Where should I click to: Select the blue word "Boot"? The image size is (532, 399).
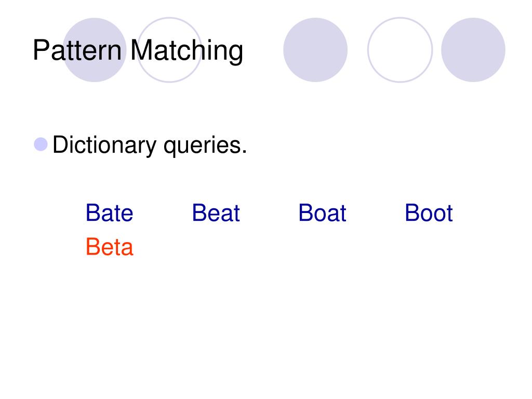tap(429, 213)
